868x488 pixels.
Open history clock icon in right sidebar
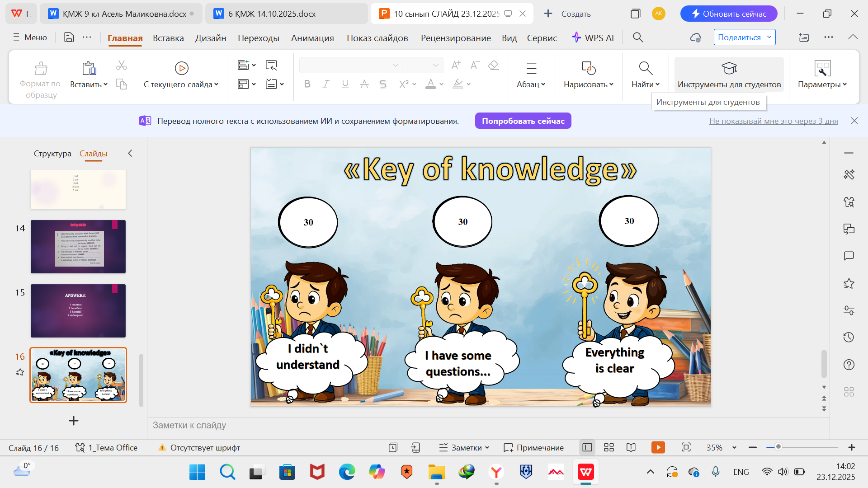pos(849,337)
